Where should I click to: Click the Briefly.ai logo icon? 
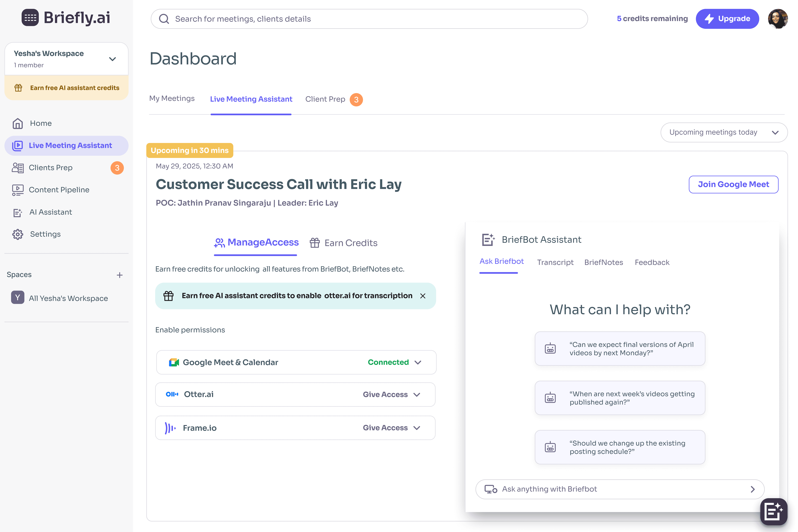point(30,18)
